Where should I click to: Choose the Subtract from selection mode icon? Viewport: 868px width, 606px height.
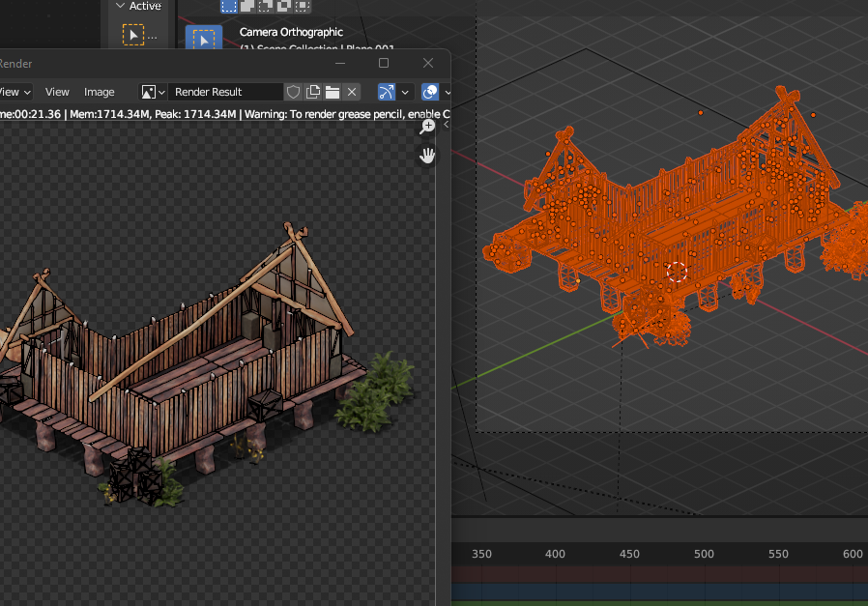click(x=265, y=6)
